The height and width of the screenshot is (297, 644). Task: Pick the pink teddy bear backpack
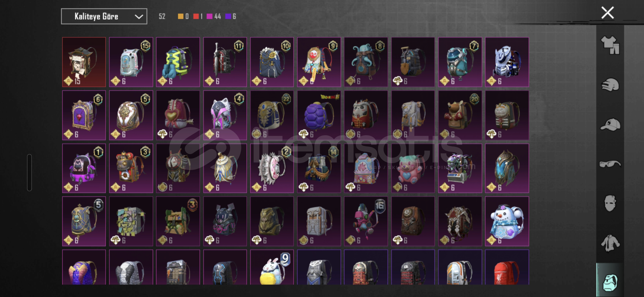click(x=413, y=168)
